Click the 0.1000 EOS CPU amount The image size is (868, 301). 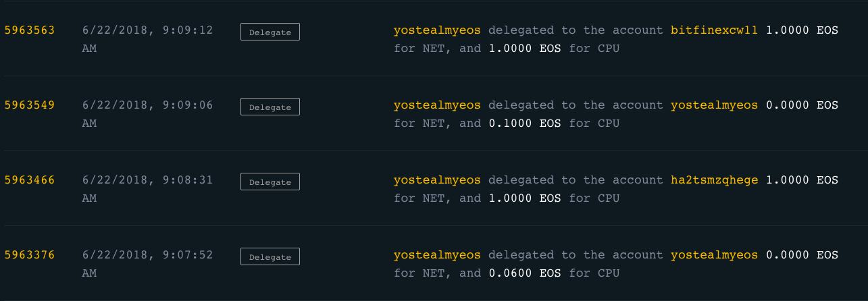click(525, 124)
